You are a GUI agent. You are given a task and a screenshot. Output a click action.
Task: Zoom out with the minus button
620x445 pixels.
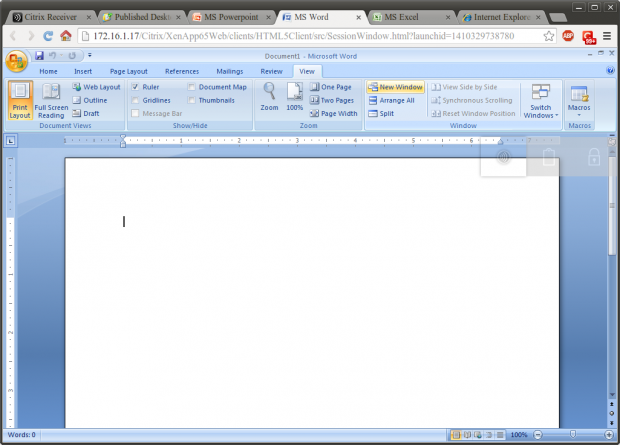tap(538, 435)
